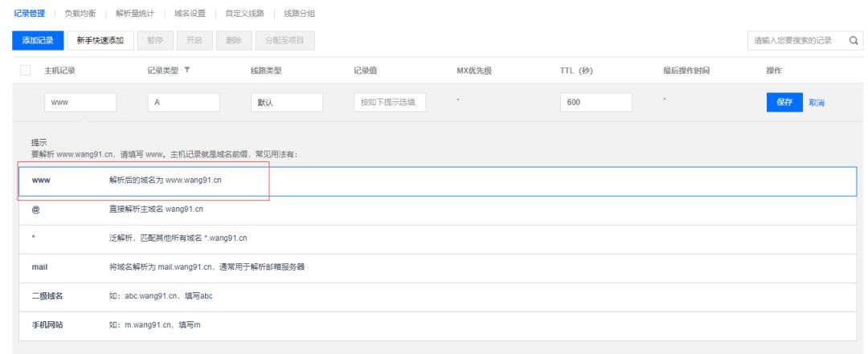The image size is (868, 354).
Task: Open the 负载均衡 tab
Action: 80,14
